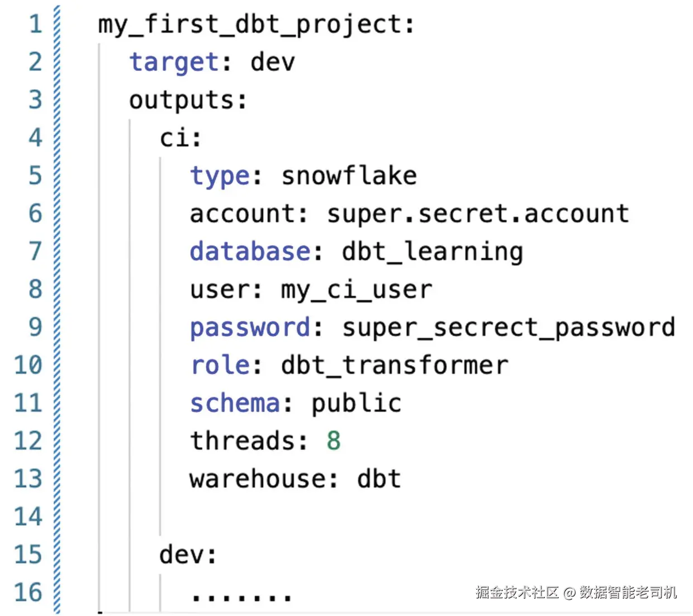Select line number 12 in gutter
The width and height of the screenshot is (693, 616).
tap(28, 440)
